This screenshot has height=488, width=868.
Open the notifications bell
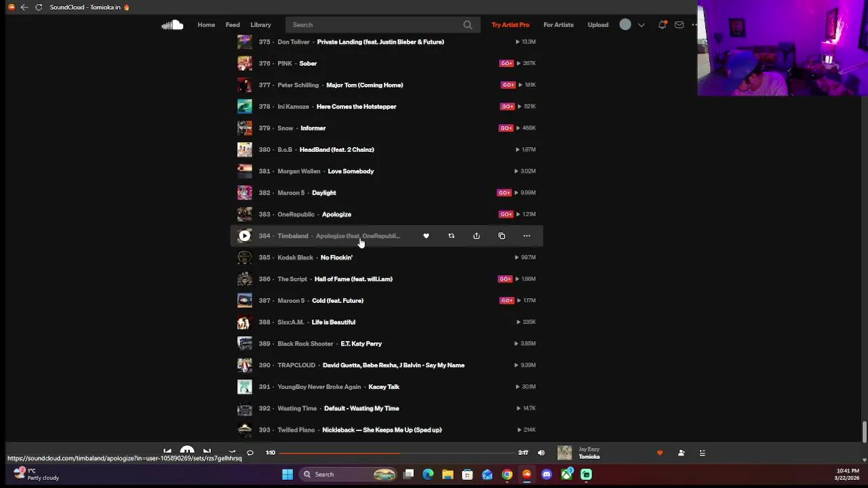[x=662, y=25]
